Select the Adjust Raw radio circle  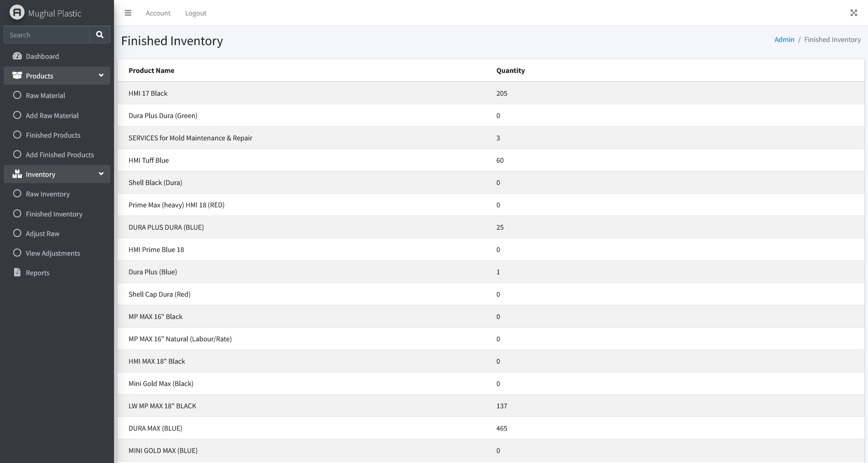(x=17, y=233)
